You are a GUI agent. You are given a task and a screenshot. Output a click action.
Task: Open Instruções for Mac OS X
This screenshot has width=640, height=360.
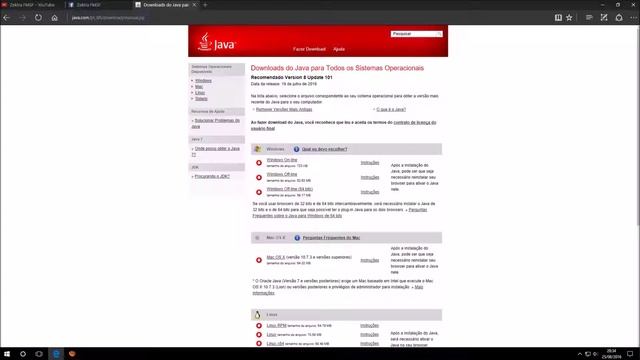369,260
